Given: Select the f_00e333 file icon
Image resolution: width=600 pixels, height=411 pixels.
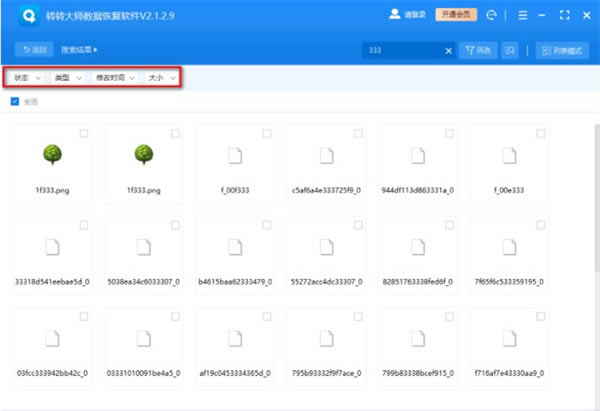Looking at the screenshot, I should pyautogui.click(x=509, y=155).
